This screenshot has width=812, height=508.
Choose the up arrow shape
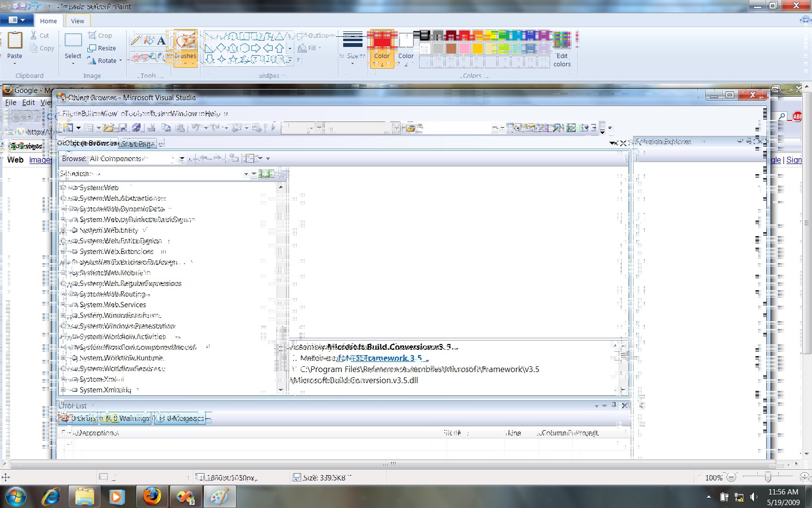point(279,48)
